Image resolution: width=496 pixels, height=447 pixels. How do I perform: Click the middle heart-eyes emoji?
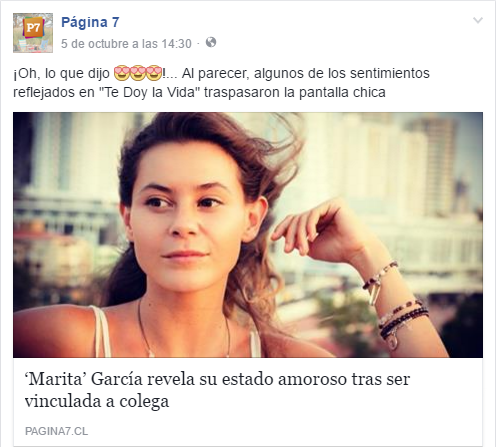pyautogui.click(x=137, y=73)
